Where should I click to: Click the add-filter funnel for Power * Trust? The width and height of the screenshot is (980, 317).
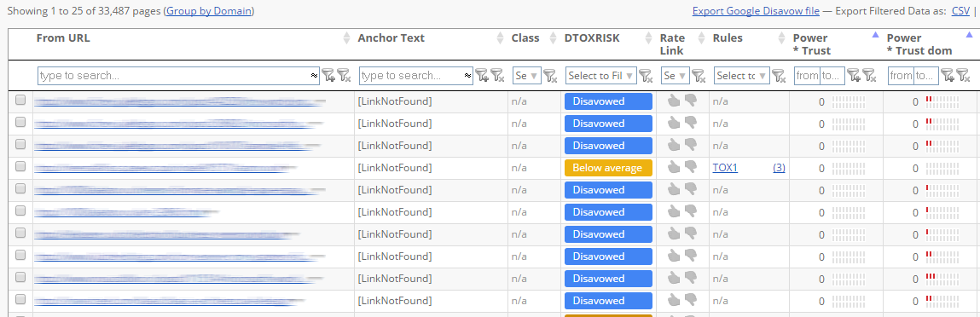[854, 76]
